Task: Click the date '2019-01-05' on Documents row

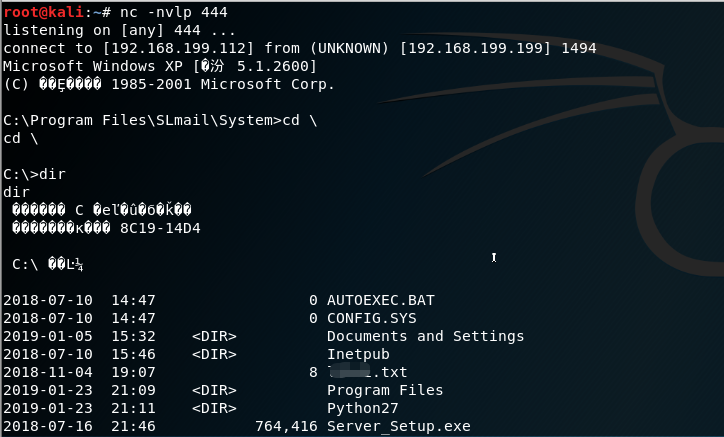Action: pyautogui.click(x=48, y=337)
